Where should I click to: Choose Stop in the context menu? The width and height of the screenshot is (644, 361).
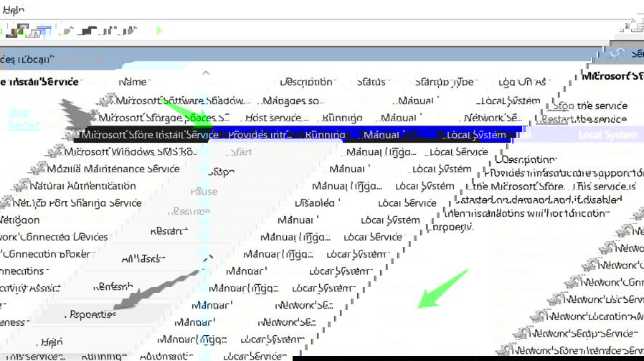(x=222, y=172)
